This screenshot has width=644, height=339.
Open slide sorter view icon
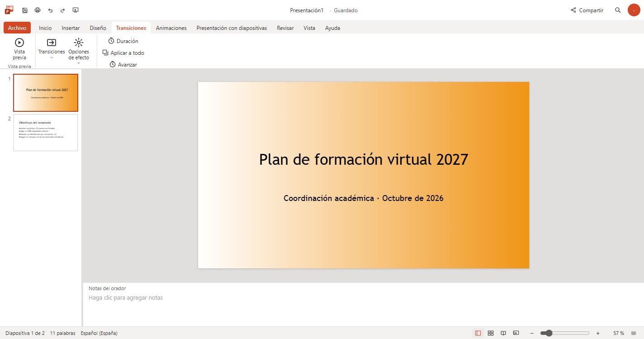pyautogui.click(x=491, y=333)
